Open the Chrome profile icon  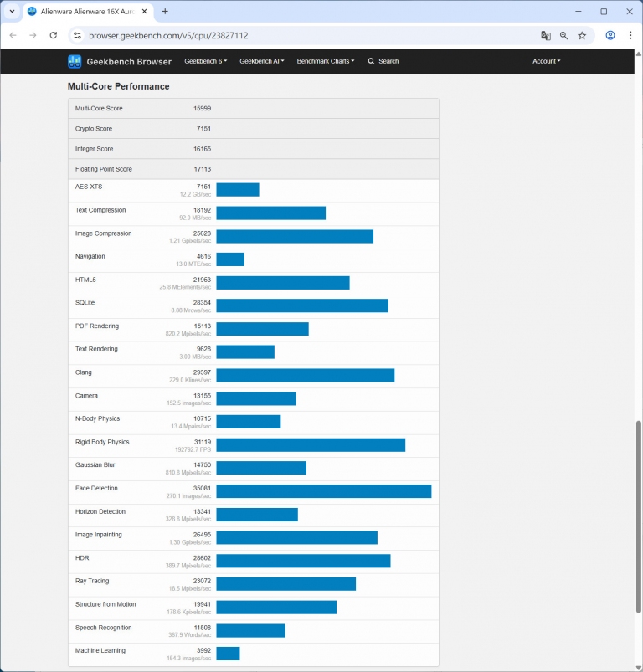(610, 36)
